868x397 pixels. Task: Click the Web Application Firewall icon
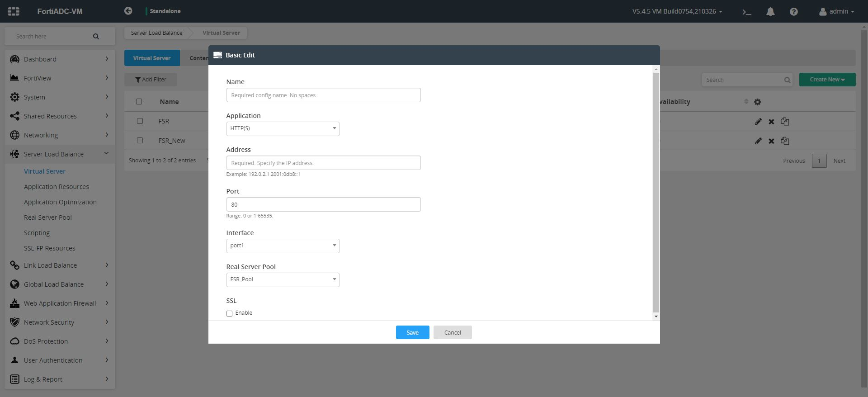click(x=15, y=303)
